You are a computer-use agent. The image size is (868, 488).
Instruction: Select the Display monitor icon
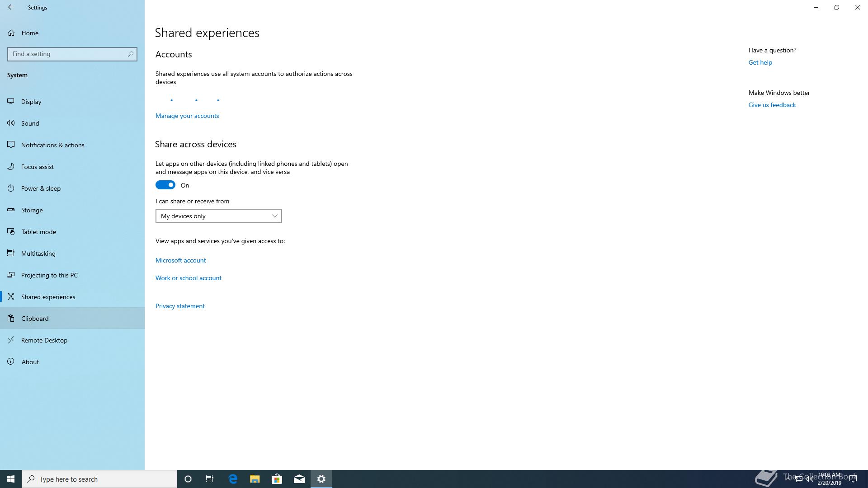click(11, 101)
